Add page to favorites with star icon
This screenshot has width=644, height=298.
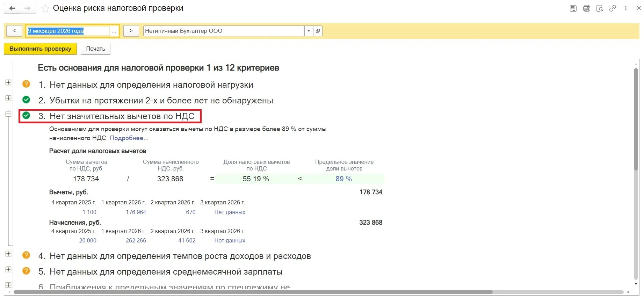45,8
